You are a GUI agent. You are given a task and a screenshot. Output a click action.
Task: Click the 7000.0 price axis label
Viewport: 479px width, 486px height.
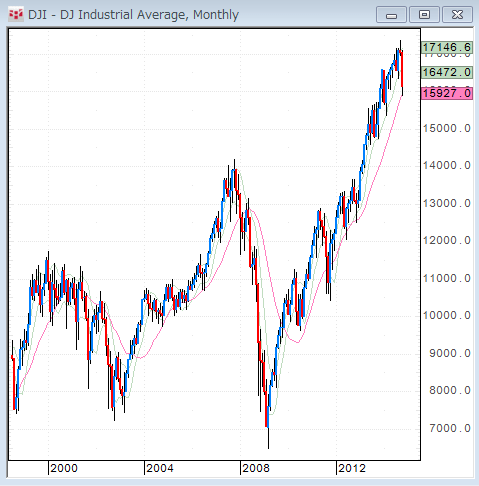pyautogui.click(x=450, y=428)
